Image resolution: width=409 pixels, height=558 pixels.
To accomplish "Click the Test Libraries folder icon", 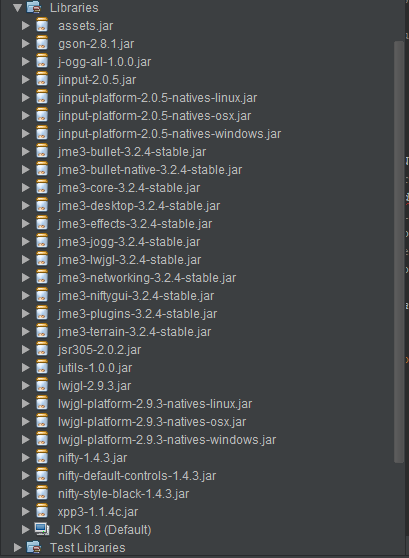I will (34, 547).
